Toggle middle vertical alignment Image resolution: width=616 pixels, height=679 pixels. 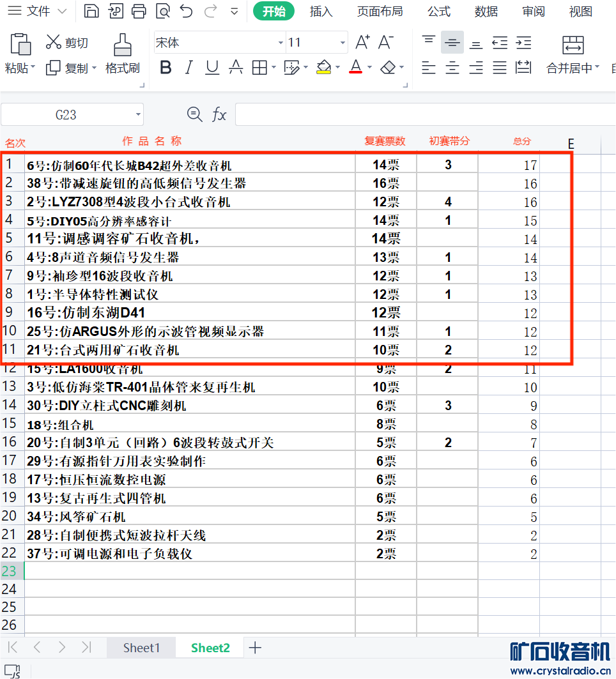click(452, 42)
